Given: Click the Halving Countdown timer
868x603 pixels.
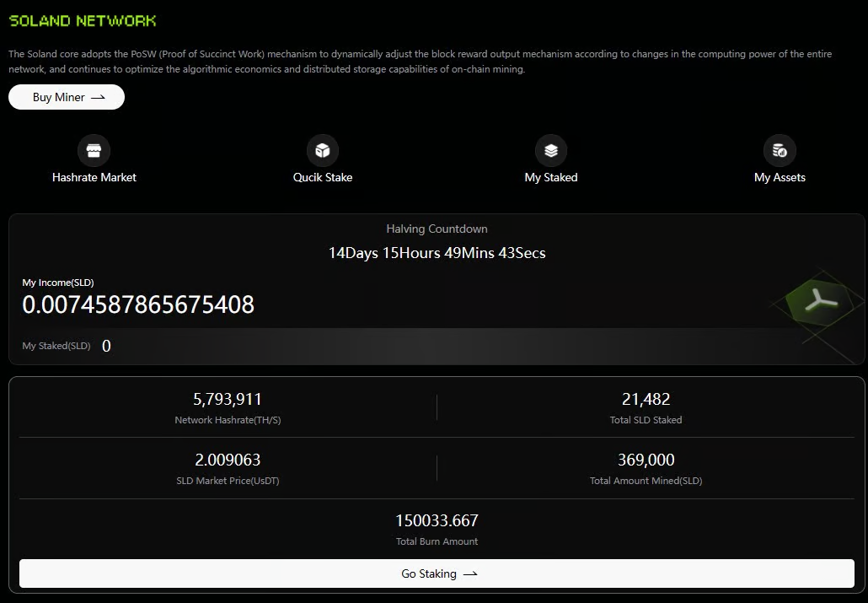Looking at the screenshot, I should pos(437,253).
